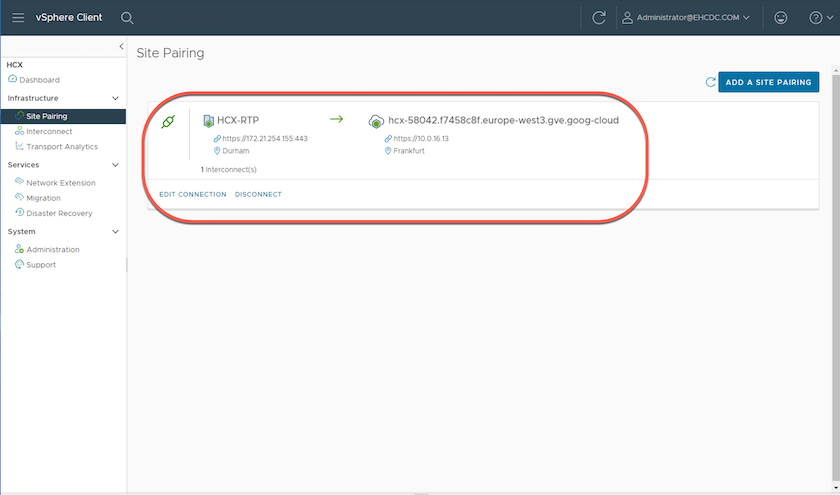Collapse the left sidebar panel
The image size is (840, 495).
121,46
